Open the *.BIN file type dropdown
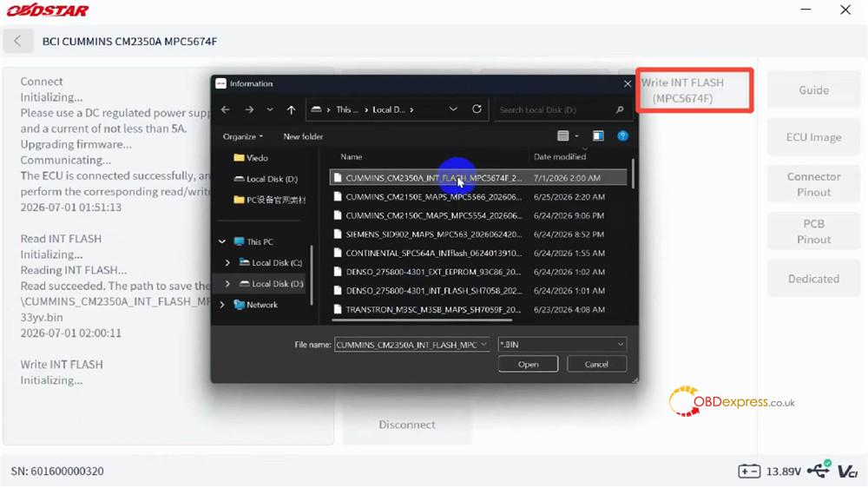This screenshot has height=488, width=868. 562,345
